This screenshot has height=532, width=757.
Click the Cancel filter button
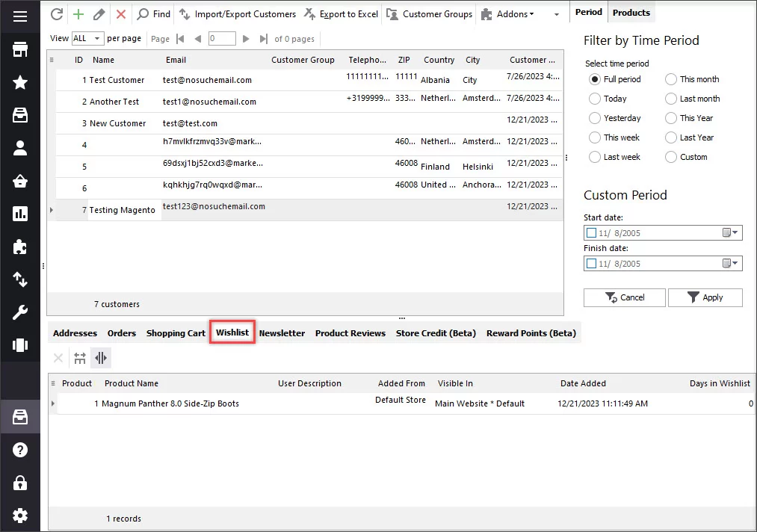(x=624, y=297)
